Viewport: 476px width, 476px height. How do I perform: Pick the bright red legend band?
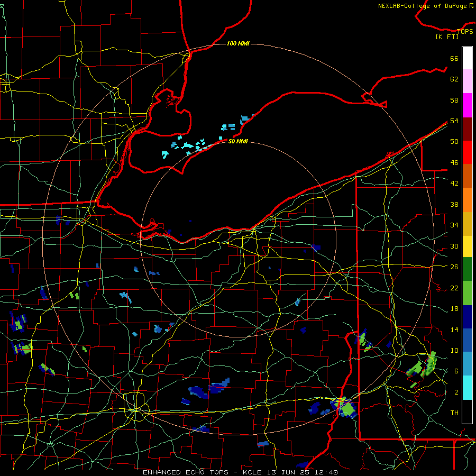click(467, 152)
